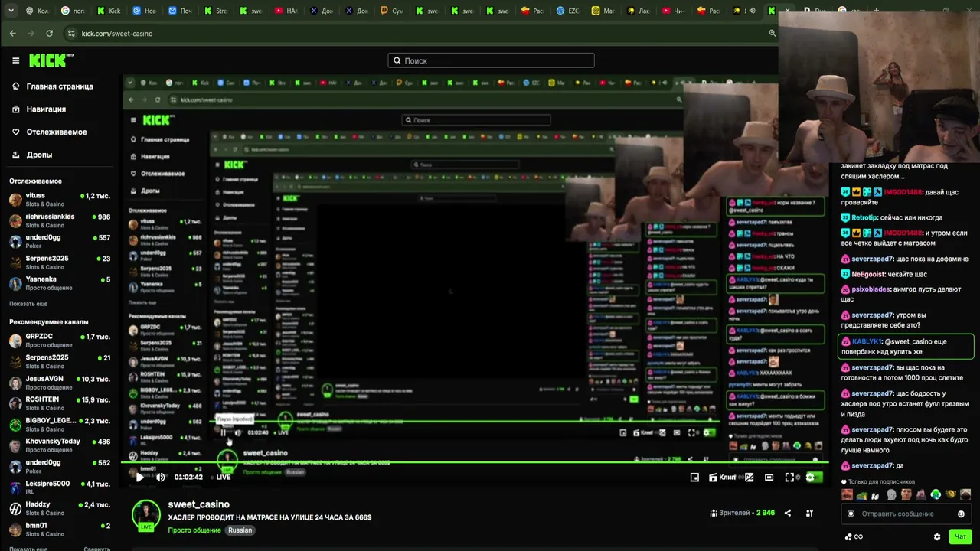This screenshot has width=980, height=551.
Task: Collapse the sidebar with Свернуть
Action: [96, 549]
